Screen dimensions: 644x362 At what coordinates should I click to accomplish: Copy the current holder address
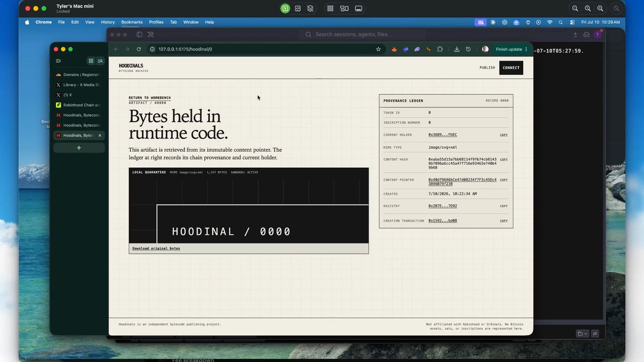[504, 135]
